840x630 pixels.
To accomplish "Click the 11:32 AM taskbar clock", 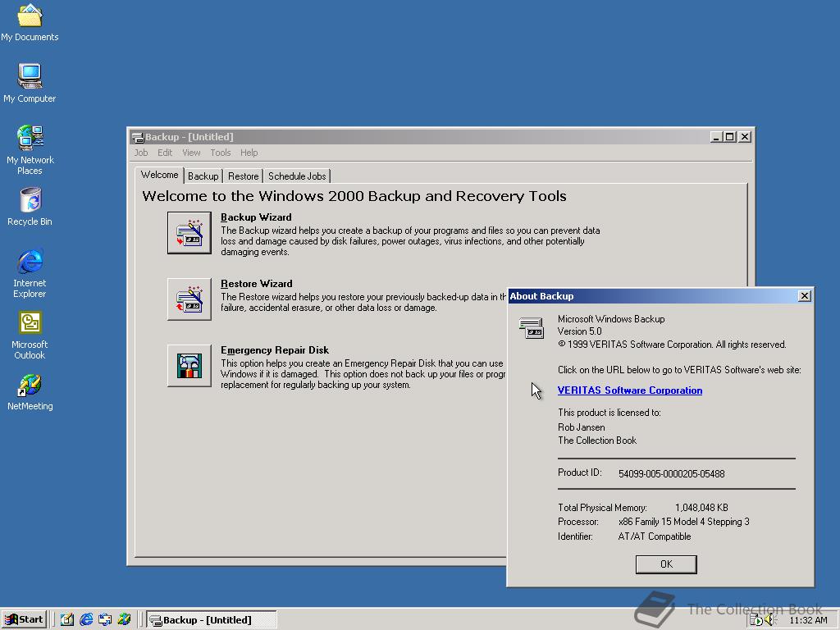I will (808, 620).
